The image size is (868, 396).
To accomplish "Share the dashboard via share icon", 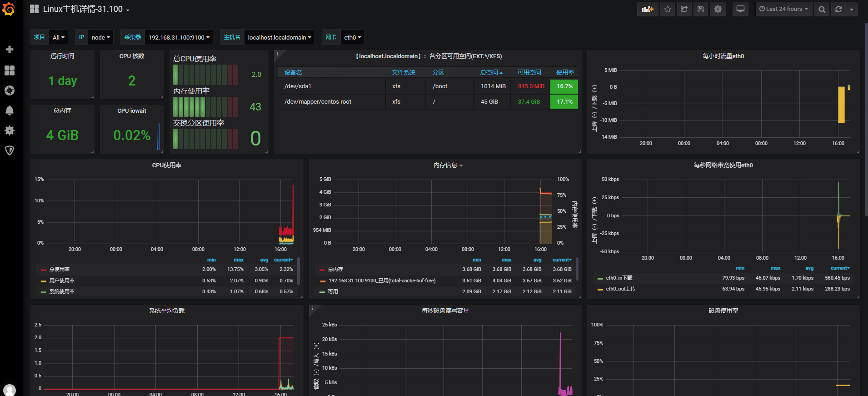I will [684, 9].
